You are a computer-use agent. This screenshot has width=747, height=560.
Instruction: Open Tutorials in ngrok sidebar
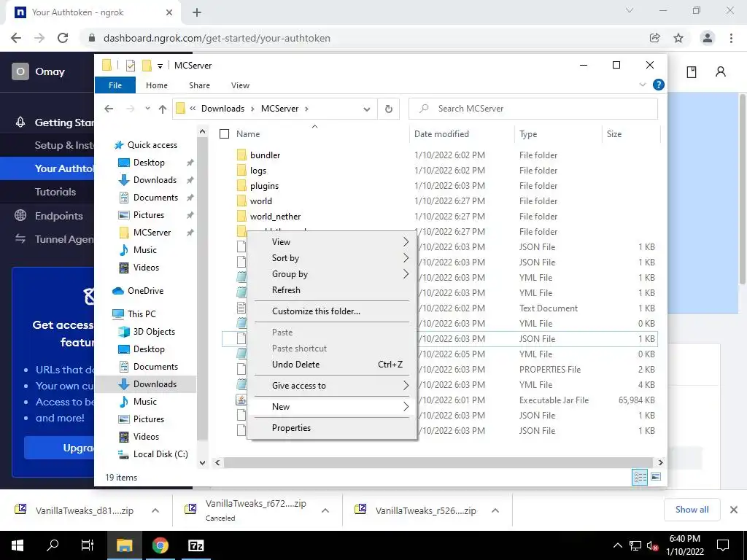pos(55,192)
